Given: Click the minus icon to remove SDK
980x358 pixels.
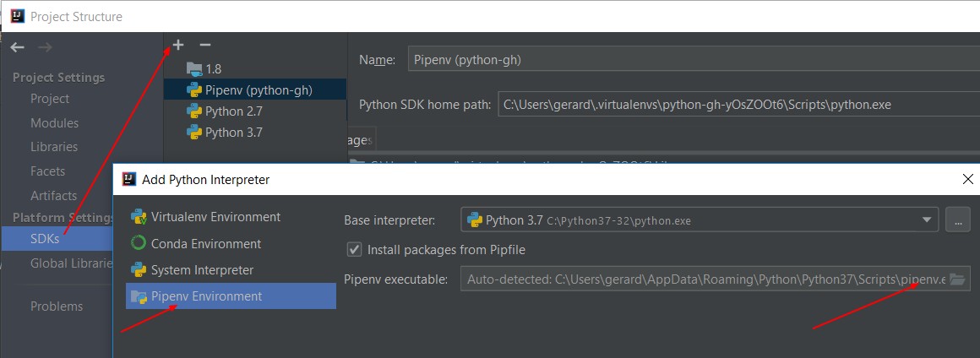Looking at the screenshot, I should coord(204,45).
